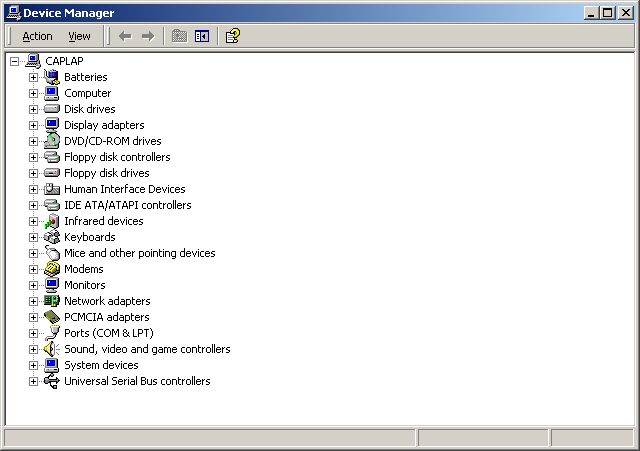
Task: Click the Batteries category icon
Action: pos(52,77)
